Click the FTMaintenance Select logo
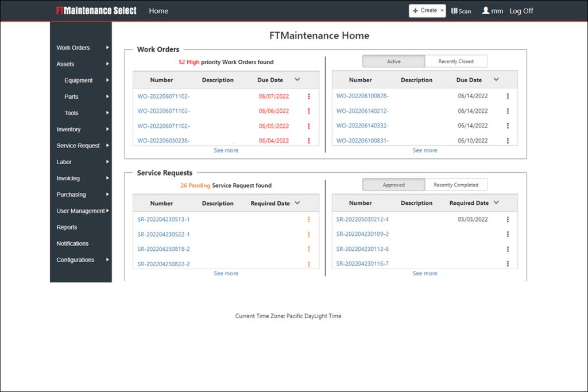Viewport: 588px width, 392px height. (x=96, y=10)
